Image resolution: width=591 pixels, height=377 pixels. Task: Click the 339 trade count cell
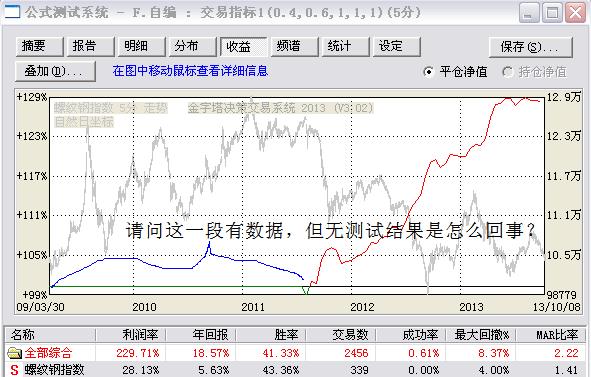click(x=359, y=370)
